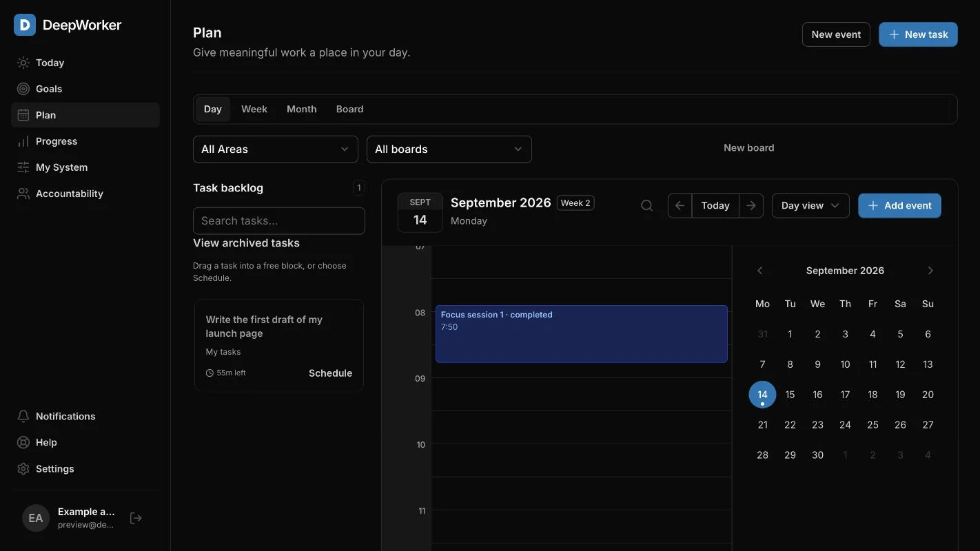Open the All Areas dropdown

pyautogui.click(x=276, y=149)
